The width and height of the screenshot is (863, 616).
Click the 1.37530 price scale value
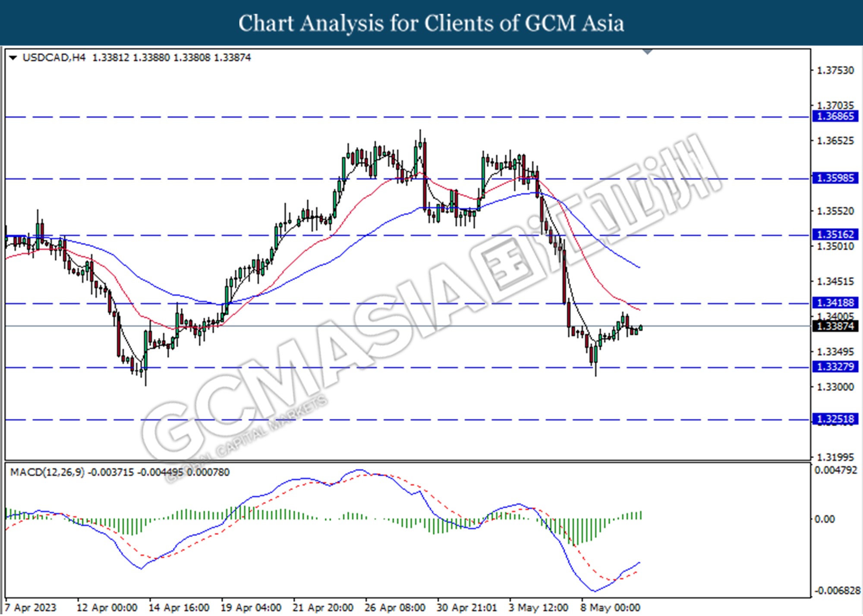[835, 70]
